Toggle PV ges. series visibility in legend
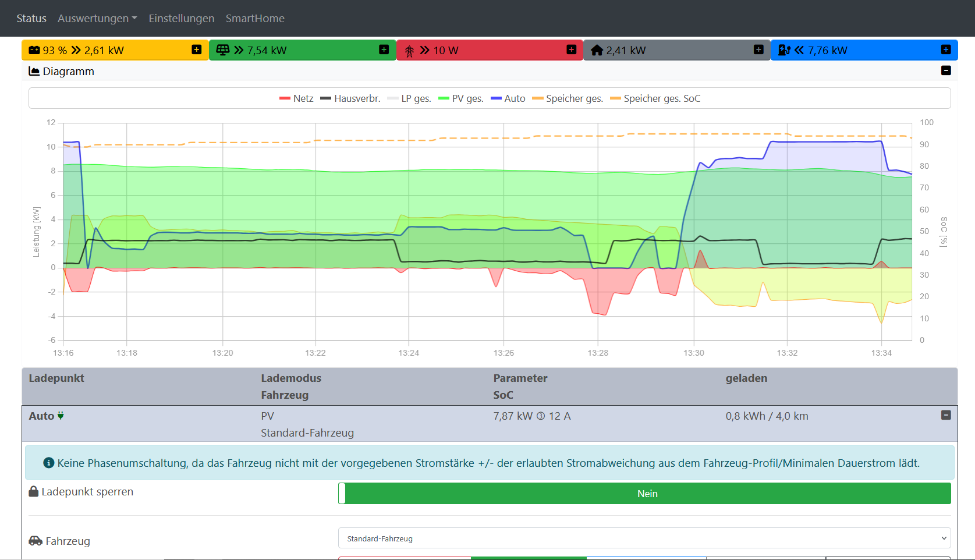975x560 pixels. point(460,99)
